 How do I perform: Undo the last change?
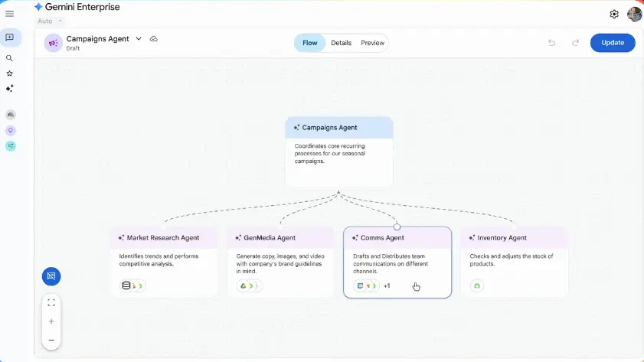coord(551,43)
